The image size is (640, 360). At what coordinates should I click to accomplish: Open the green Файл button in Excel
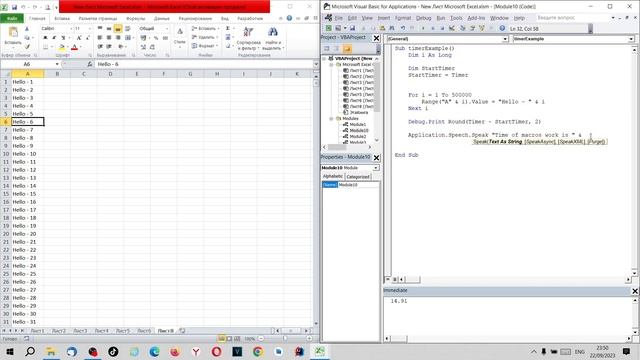tap(12, 18)
